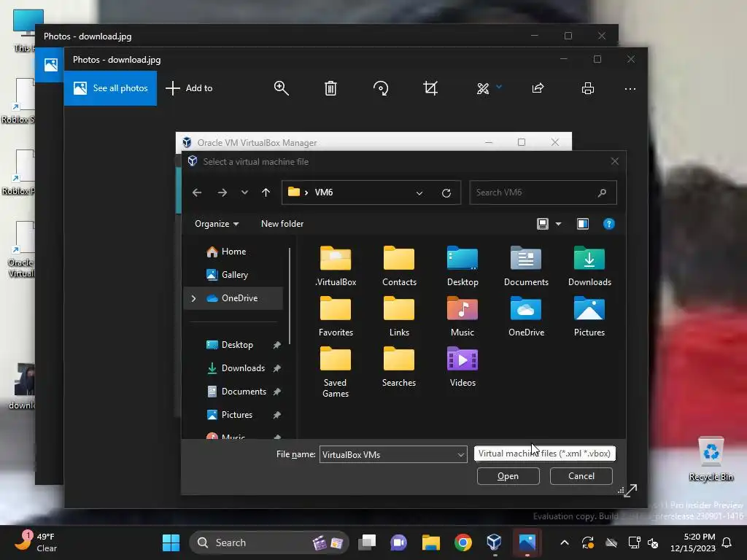Expand the OneDrive tree node
Screen dimensions: 747x560
[193, 298]
